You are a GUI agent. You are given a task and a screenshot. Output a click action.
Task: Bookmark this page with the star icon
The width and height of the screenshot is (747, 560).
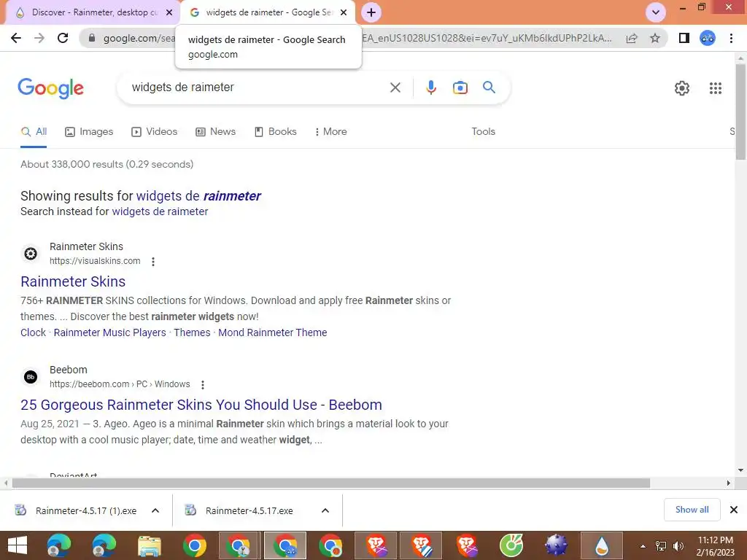click(x=655, y=38)
